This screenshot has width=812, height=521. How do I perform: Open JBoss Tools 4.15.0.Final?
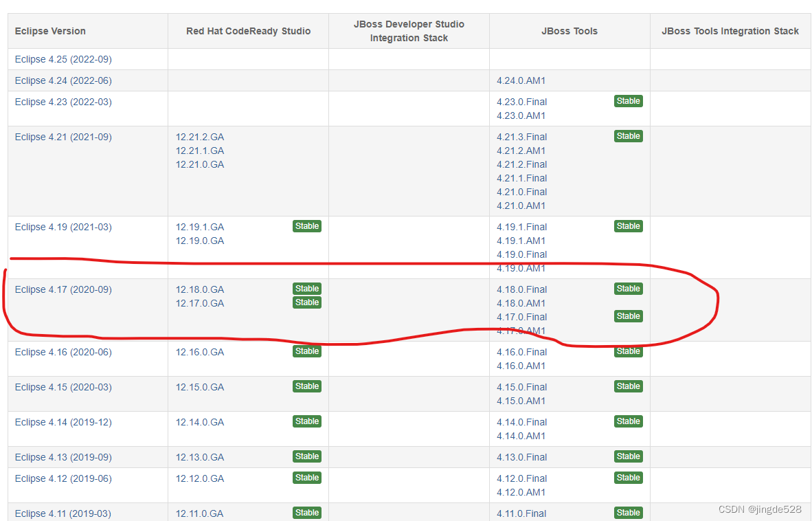(522, 388)
